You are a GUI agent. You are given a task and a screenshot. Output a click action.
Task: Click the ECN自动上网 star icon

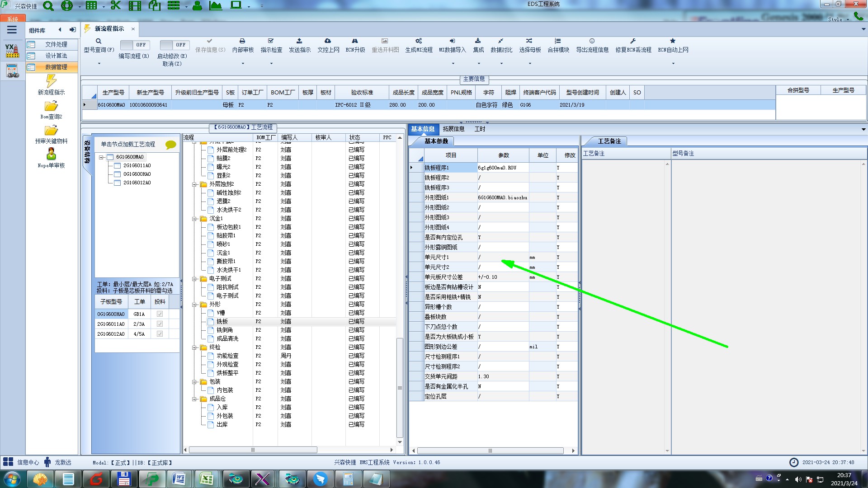673,41
